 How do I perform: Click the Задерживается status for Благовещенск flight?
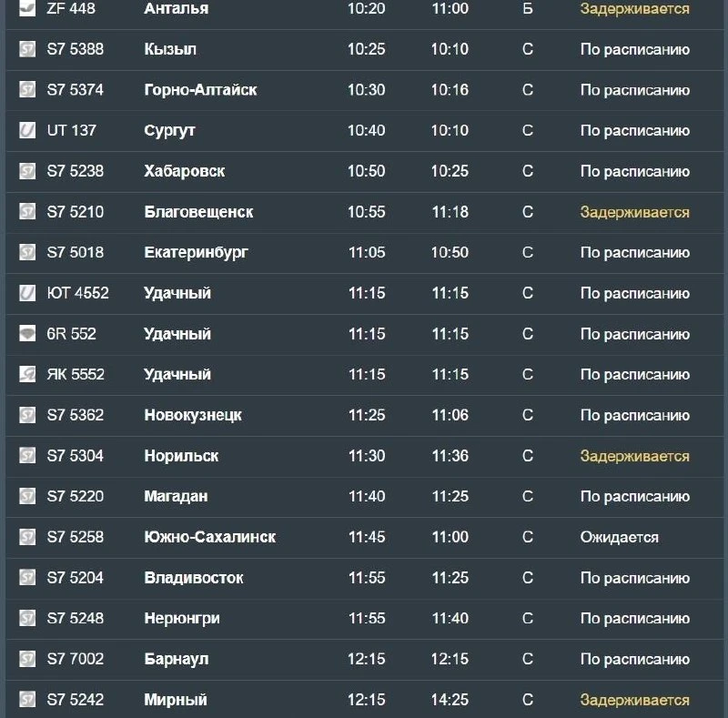634,212
